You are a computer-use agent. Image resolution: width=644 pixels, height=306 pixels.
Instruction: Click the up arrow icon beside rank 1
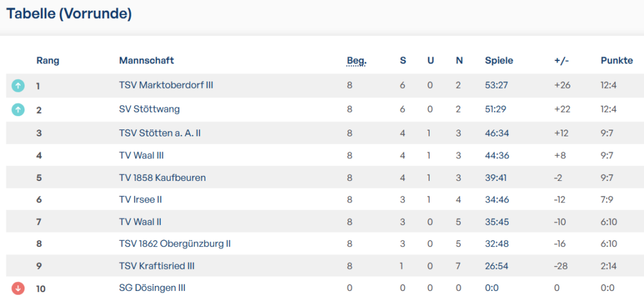(18, 85)
